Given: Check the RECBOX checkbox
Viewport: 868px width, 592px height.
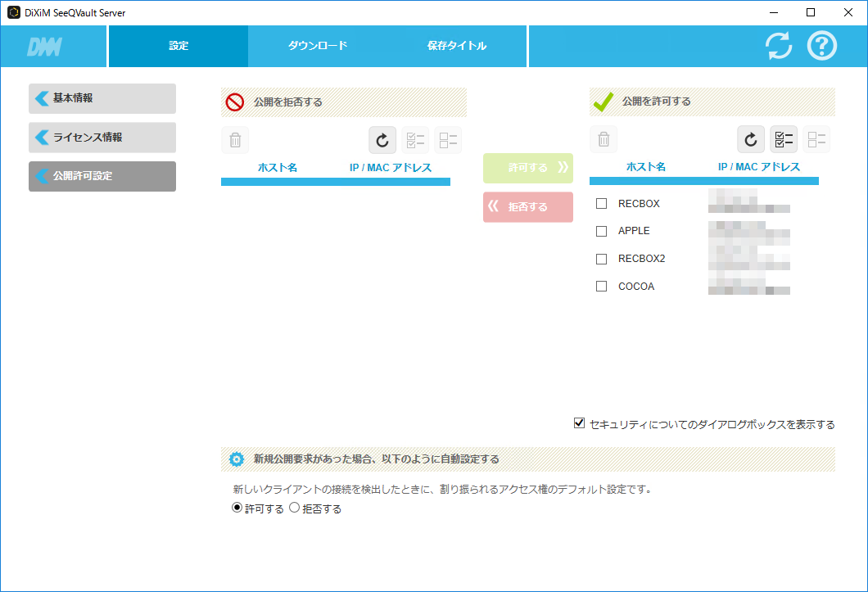Looking at the screenshot, I should [x=601, y=203].
